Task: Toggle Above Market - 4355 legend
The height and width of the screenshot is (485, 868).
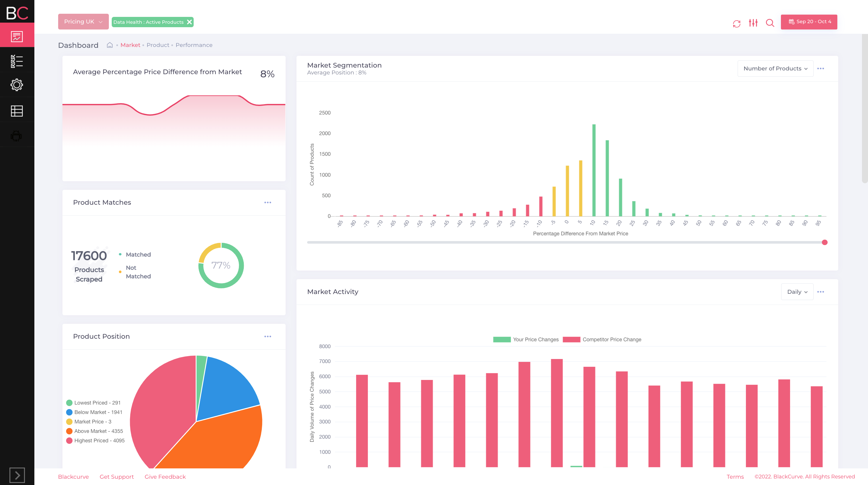Action: pos(94,431)
